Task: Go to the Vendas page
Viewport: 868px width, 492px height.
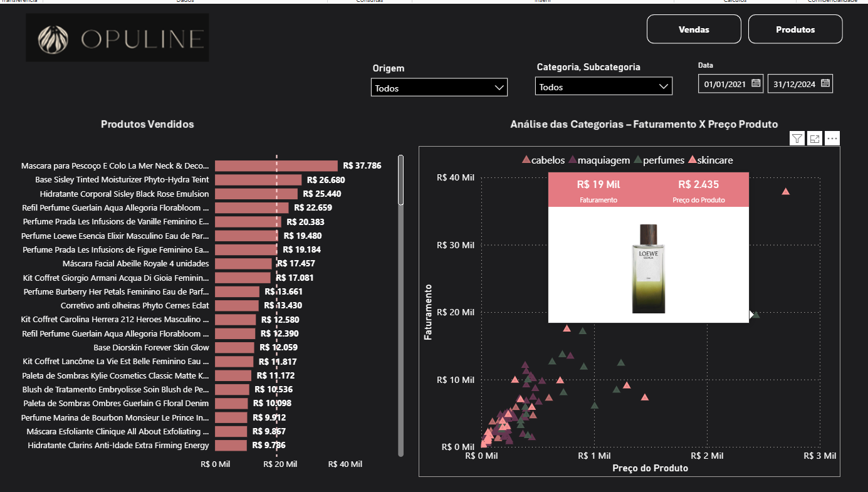Action: [694, 29]
